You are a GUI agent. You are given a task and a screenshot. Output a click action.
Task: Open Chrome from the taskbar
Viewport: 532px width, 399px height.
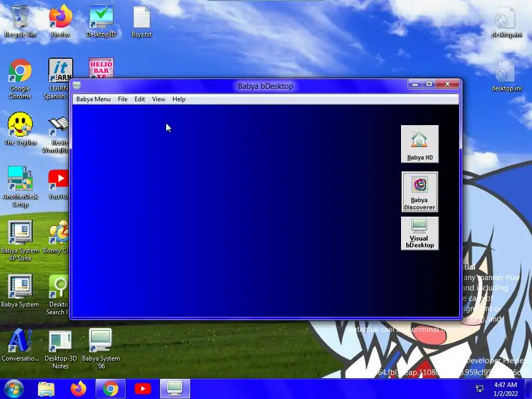pyautogui.click(x=111, y=389)
